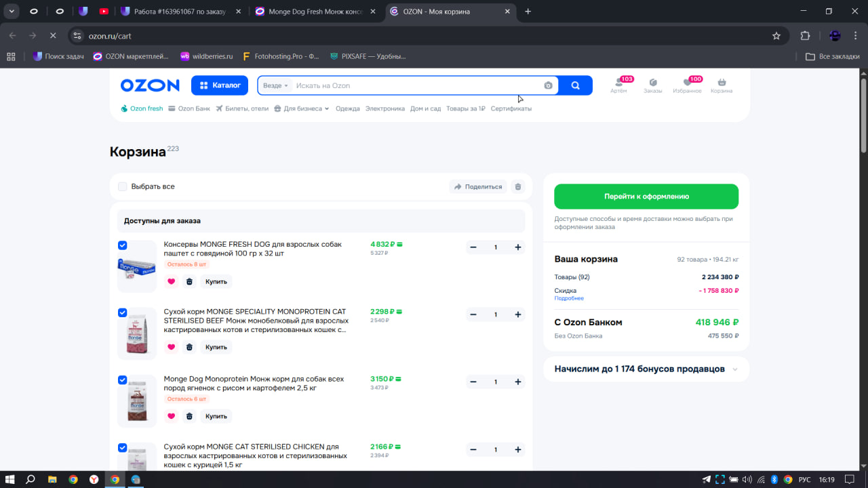Toggle the Выбрать все checkbox
The height and width of the screenshot is (488, 868).
tap(123, 186)
